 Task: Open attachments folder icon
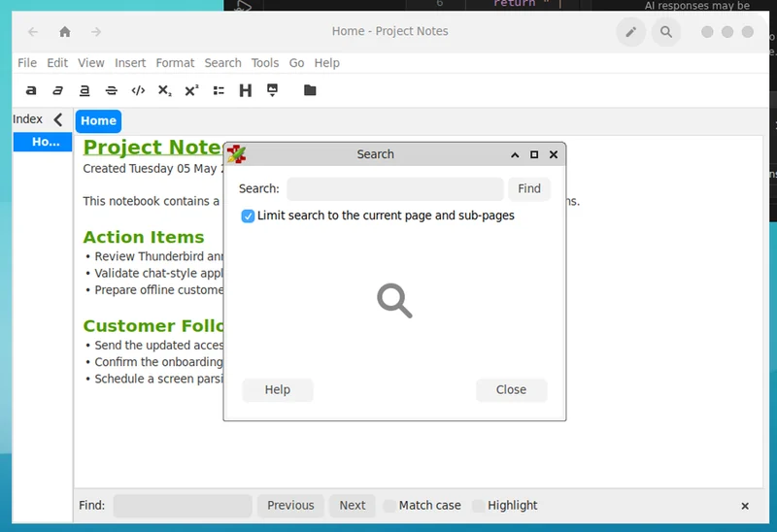click(310, 90)
